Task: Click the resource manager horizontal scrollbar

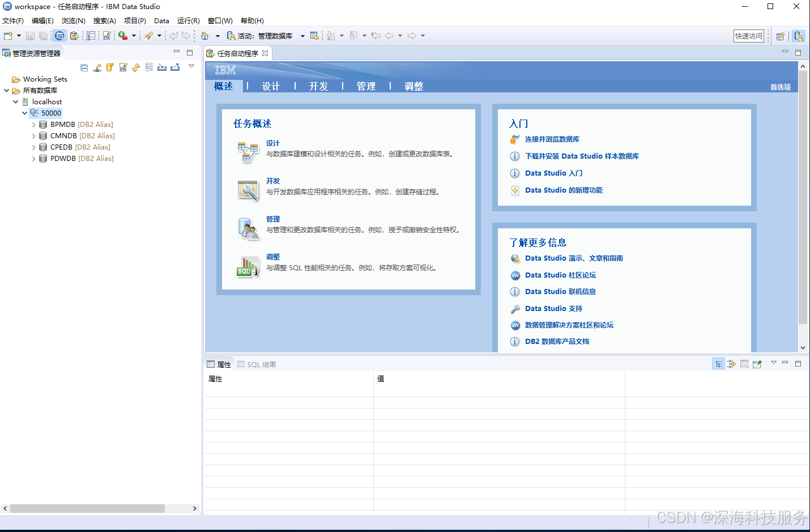Action: (88, 509)
